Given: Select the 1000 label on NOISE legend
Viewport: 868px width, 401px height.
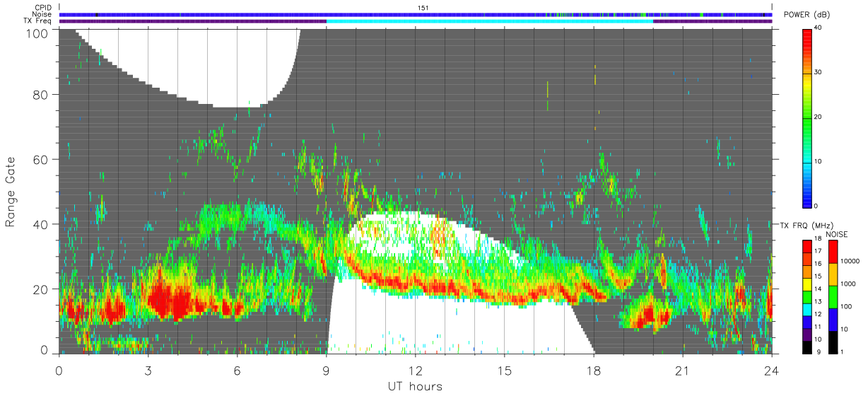Looking at the screenshot, I should [848, 284].
